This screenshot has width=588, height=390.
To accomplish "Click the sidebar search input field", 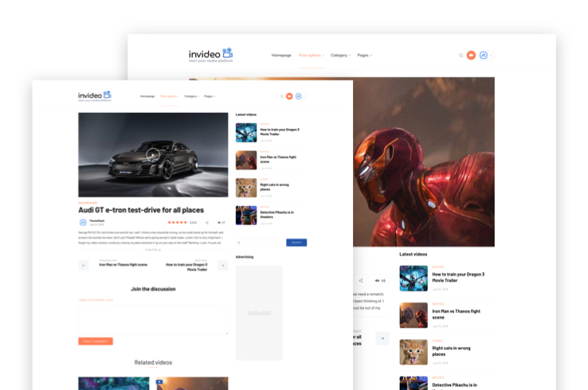I will click(261, 243).
